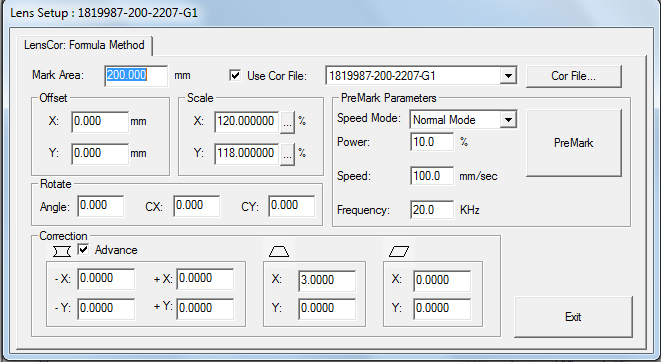Image resolution: width=661 pixels, height=362 pixels.
Task: Click the barrel correction +Y field
Action: (205, 309)
